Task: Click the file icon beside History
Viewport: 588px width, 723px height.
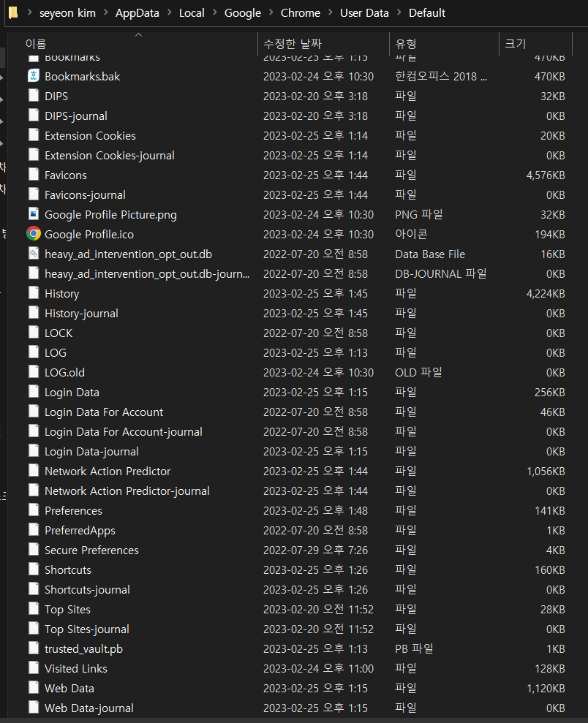Action: 34,293
